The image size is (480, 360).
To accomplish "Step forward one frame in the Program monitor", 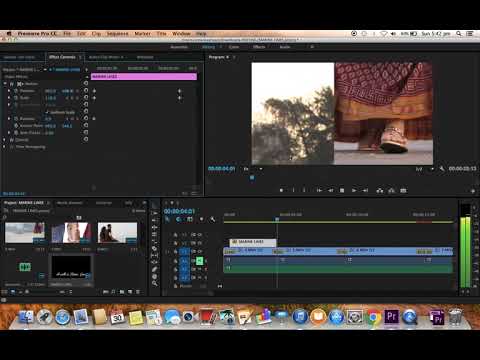I will [354, 190].
